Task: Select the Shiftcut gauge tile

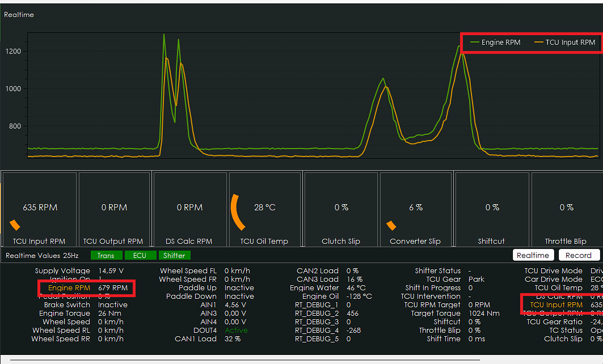Action: pos(492,209)
